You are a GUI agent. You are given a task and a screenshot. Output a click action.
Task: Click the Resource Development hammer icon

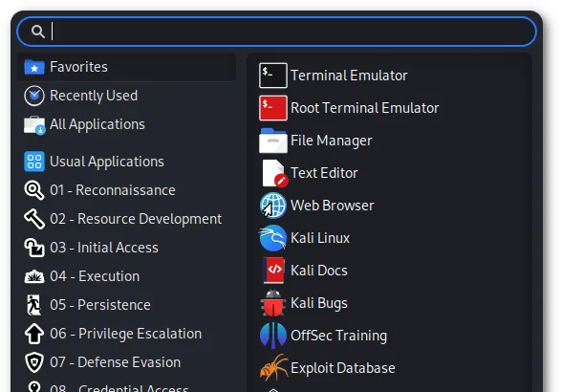coord(34,219)
